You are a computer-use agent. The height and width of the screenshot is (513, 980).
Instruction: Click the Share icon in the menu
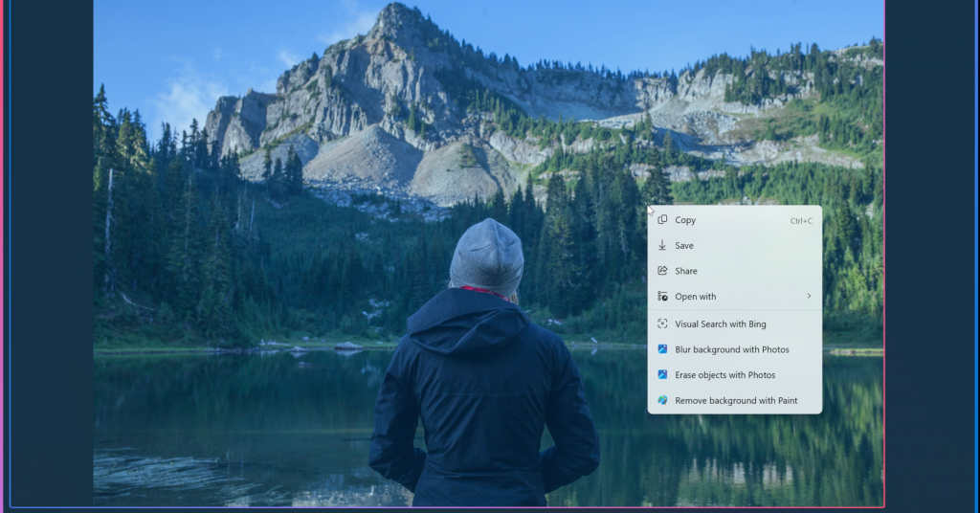662,271
